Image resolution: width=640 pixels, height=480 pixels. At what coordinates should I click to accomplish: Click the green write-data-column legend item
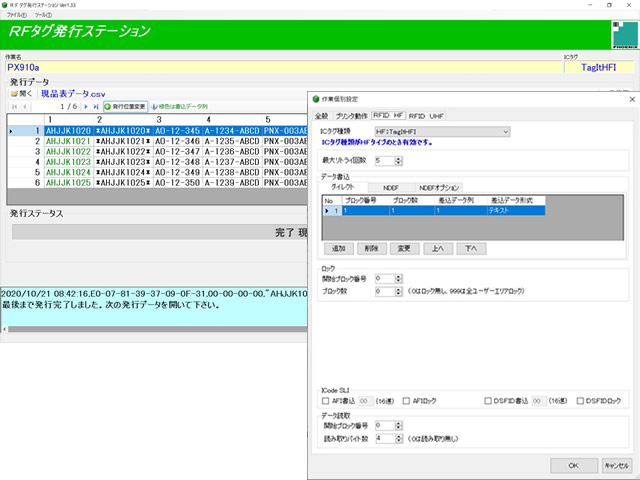(x=180, y=107)
